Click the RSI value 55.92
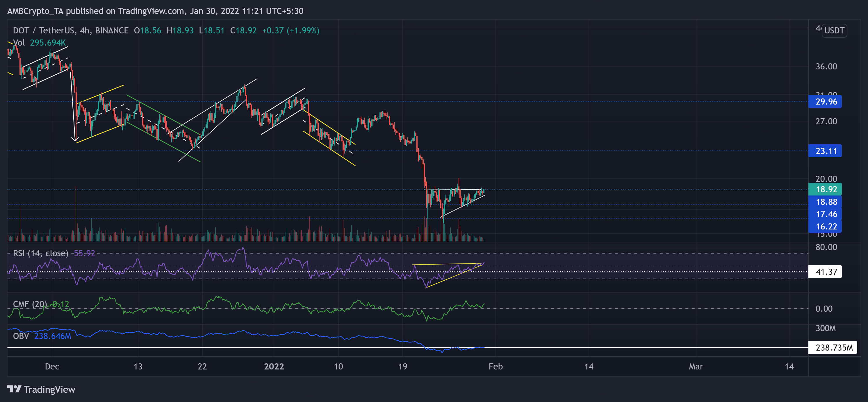This screenshot has height=402, width=868. pos(84,253)
